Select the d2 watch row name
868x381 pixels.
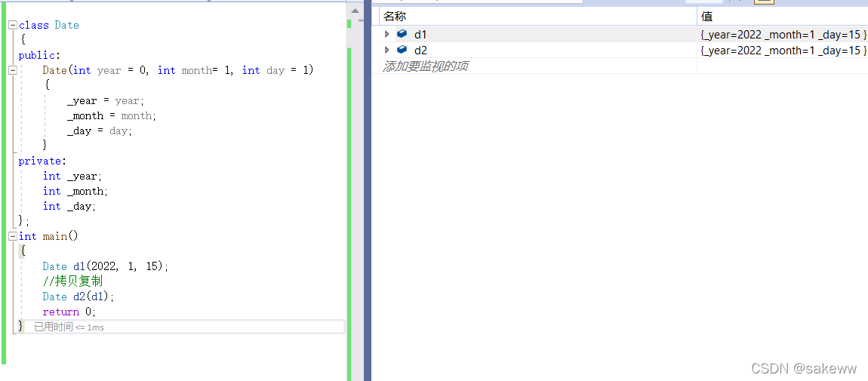(420, 51)
